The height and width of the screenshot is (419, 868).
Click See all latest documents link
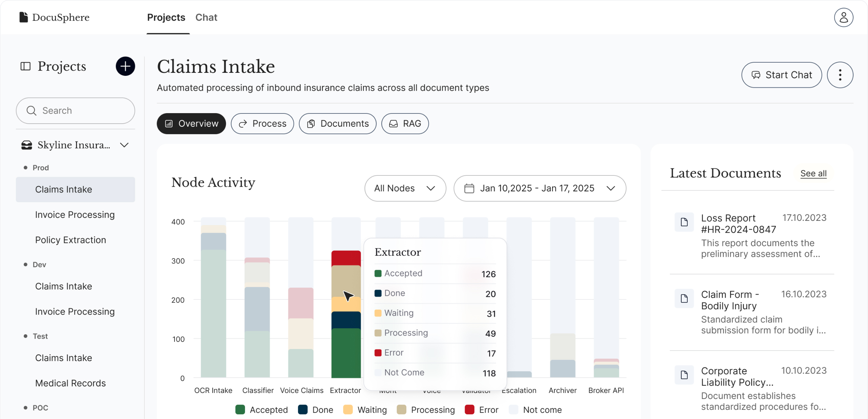pos(813,173)
